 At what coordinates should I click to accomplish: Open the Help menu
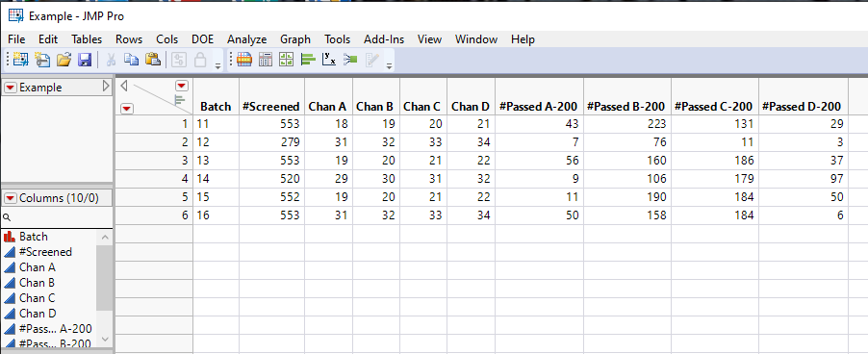coord(523,39)
